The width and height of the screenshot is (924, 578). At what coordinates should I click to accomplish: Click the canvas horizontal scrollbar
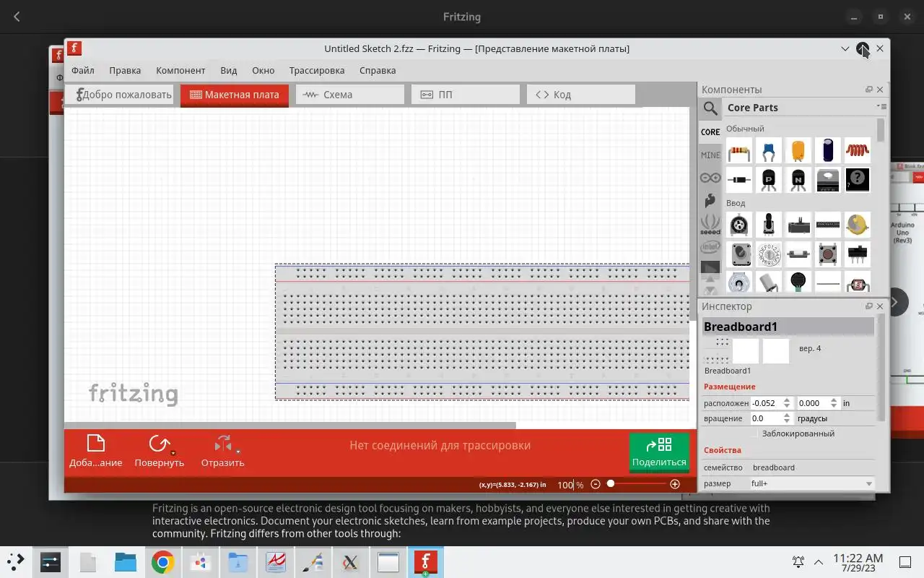tap(290, 426)
